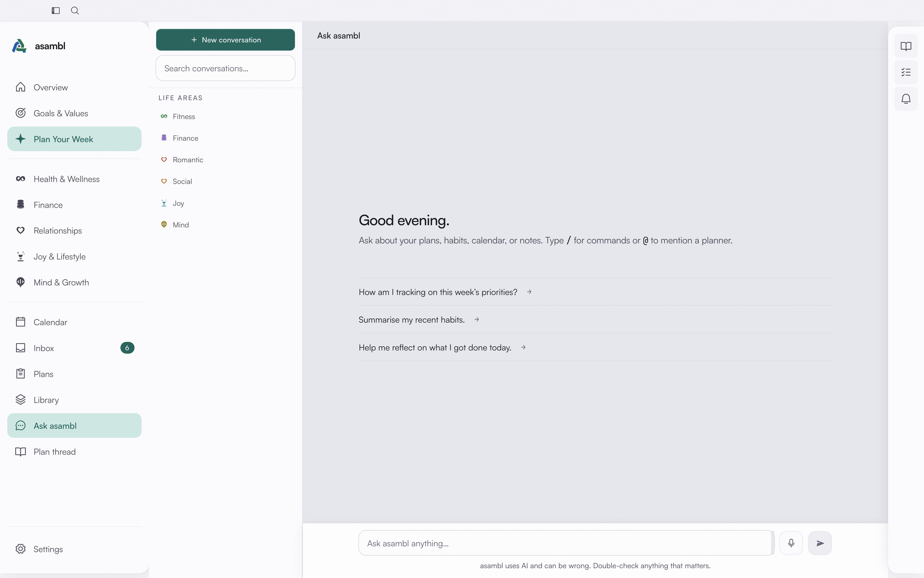This screenshot has height=578, width=924.
Task: Select Plan Your Week
Action: 74,139
